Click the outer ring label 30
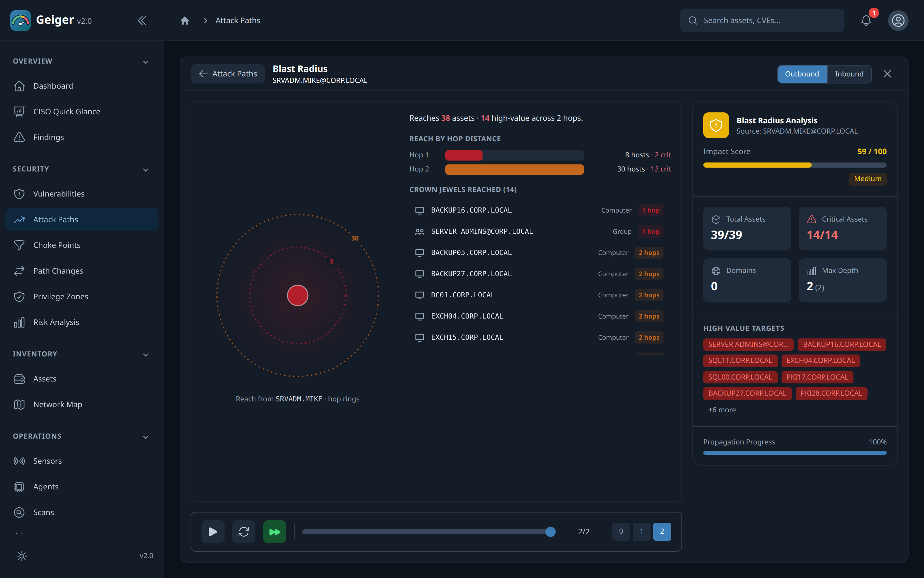This screenshot has height=578, width=924. click(355, 238)
